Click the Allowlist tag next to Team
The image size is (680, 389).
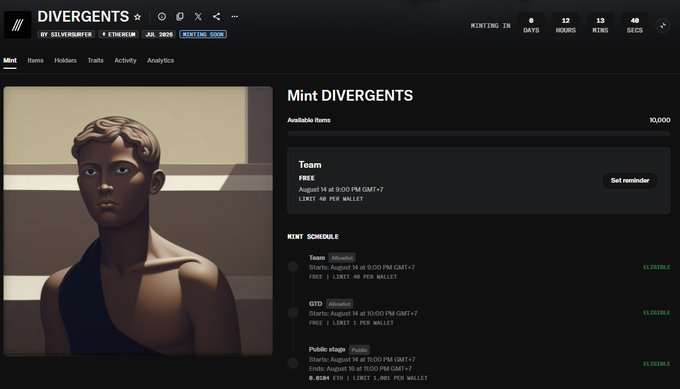[x=342, y=258]
